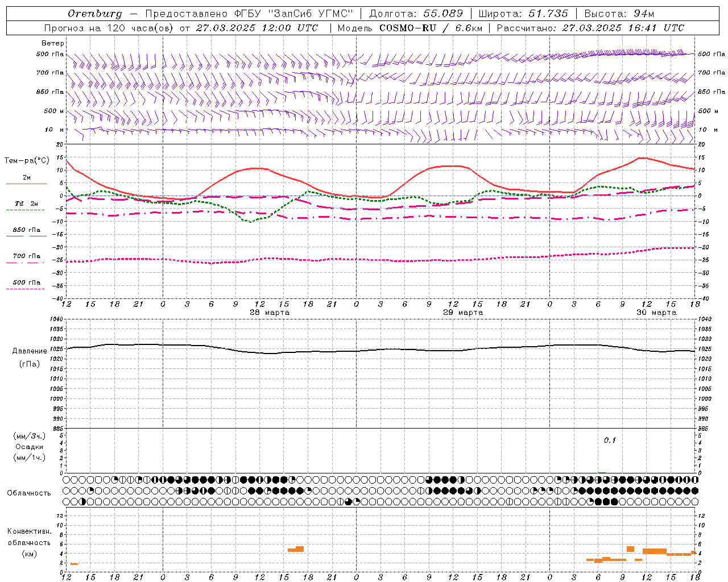Click the 'Облачность' cloud cover row label
The image size is (728, 582).
[x=29, y=493]
